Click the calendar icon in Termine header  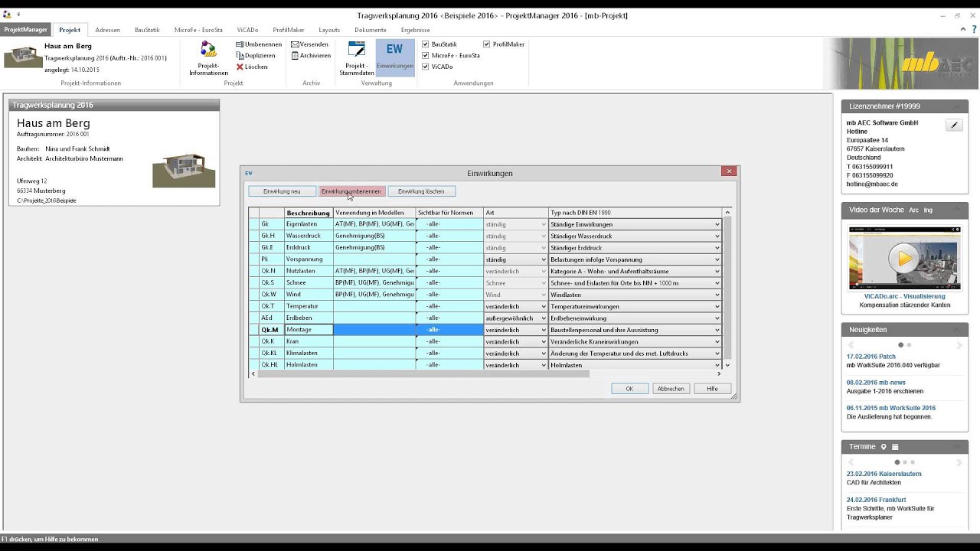tap(895, 447)
